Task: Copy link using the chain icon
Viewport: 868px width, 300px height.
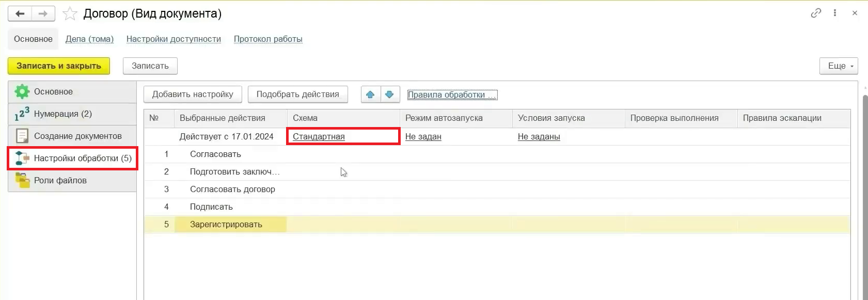Action: tap(816, 13)
